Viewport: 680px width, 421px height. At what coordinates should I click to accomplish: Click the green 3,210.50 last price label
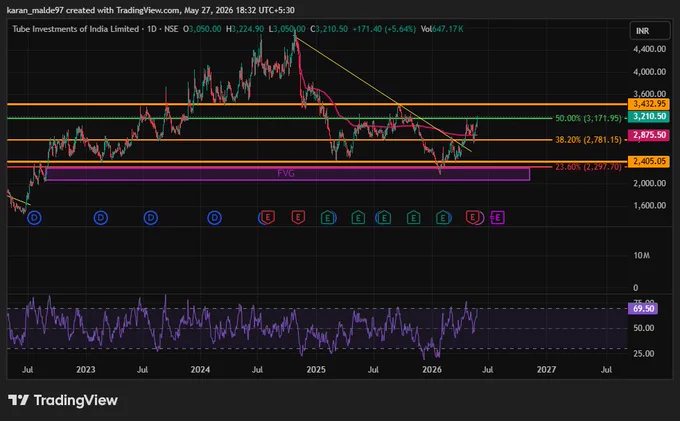pos(649,116)
